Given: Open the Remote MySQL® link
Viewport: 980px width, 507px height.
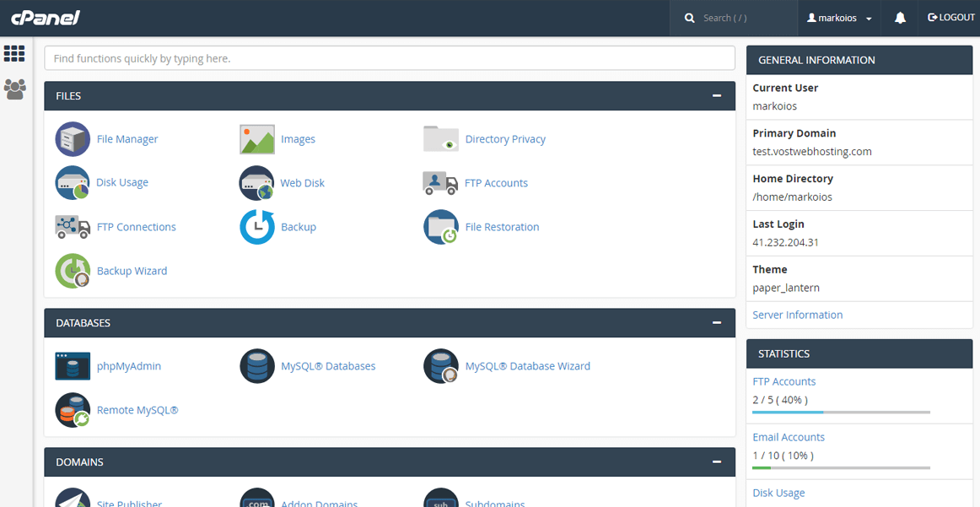Looking at the screenshot, I should tap(137, 410).
